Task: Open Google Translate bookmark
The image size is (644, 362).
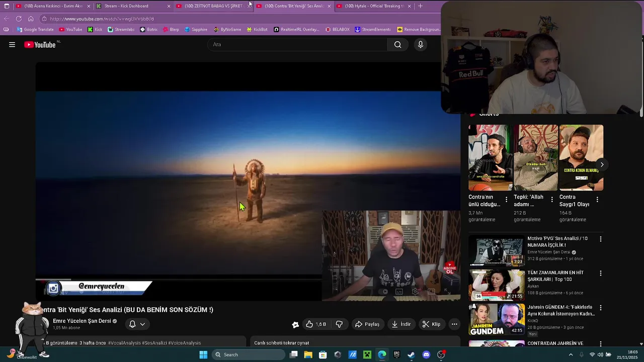Action: 35,29
